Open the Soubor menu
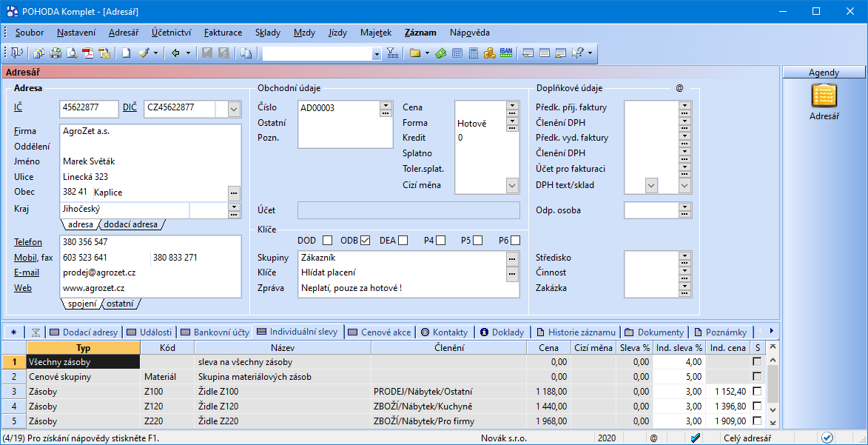Viewport: 868px width, 445px height. tap(30, 32)
